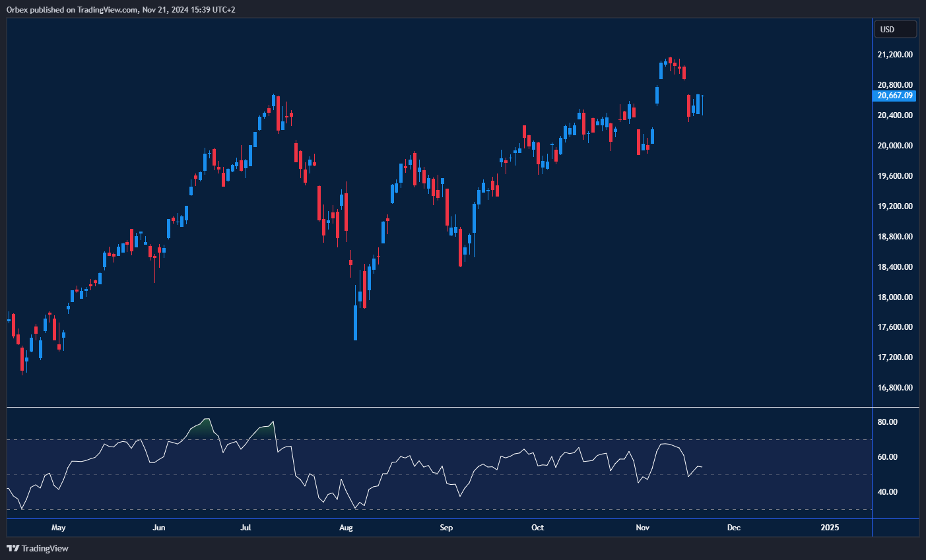This screenshot has width=926, height=560.
Task: Select the Nov label on time axis
Action: (642, 528)
